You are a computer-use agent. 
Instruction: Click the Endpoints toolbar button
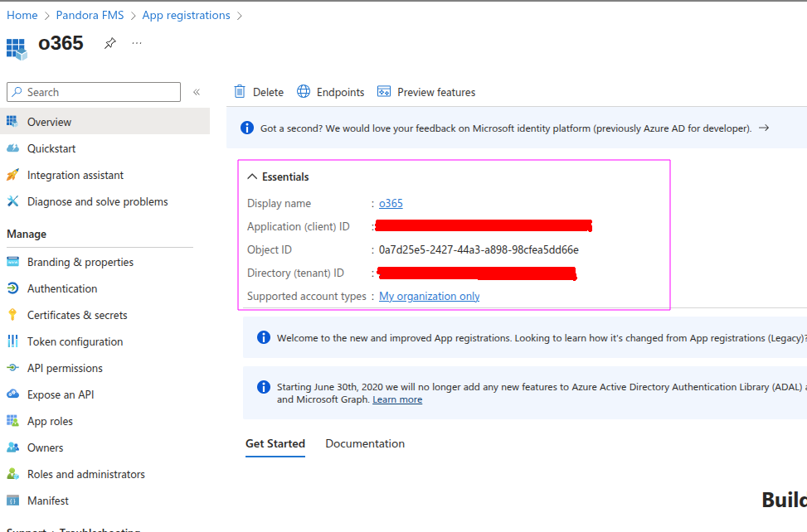[x=331, y=92]
